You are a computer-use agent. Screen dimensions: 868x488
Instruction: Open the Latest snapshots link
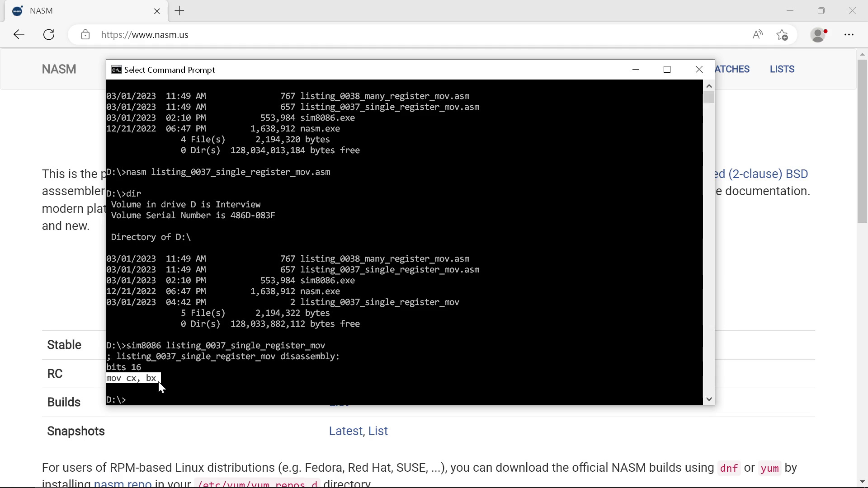(x=345, y=431)
